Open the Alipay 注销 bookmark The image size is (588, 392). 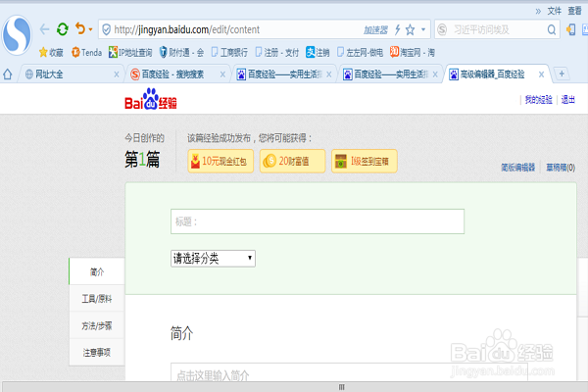point(318,53)
